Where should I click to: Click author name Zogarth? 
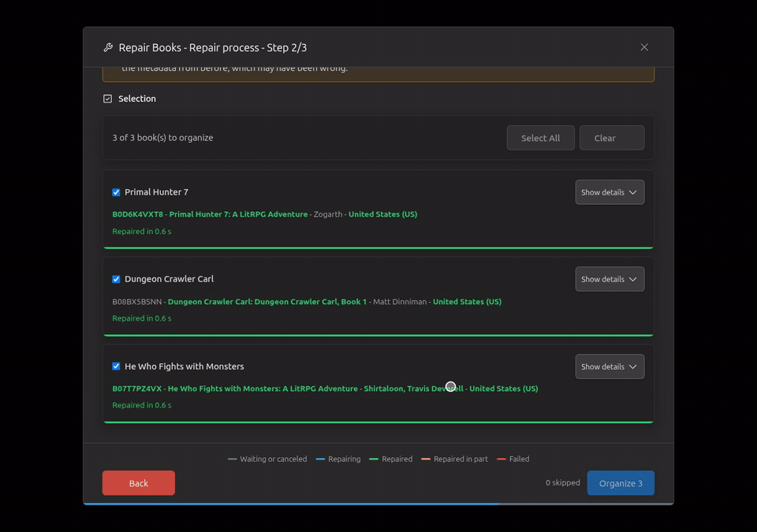click(328, 214)
